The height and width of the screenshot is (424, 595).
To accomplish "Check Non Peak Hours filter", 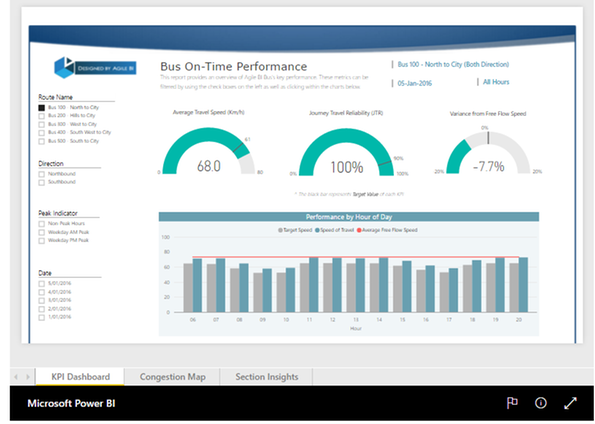I will (42, 224).
